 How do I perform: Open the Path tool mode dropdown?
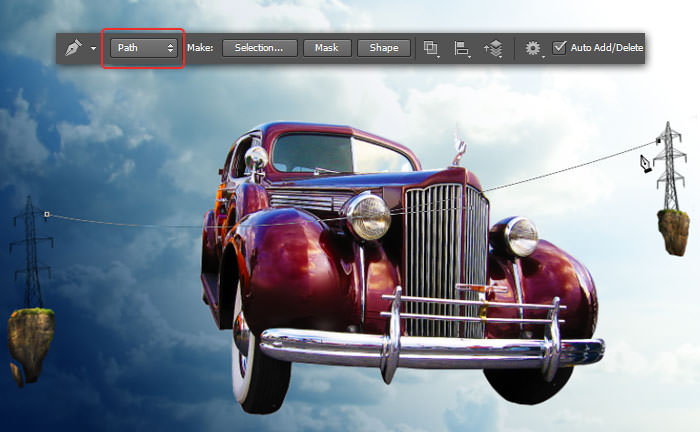pos(144,48)
